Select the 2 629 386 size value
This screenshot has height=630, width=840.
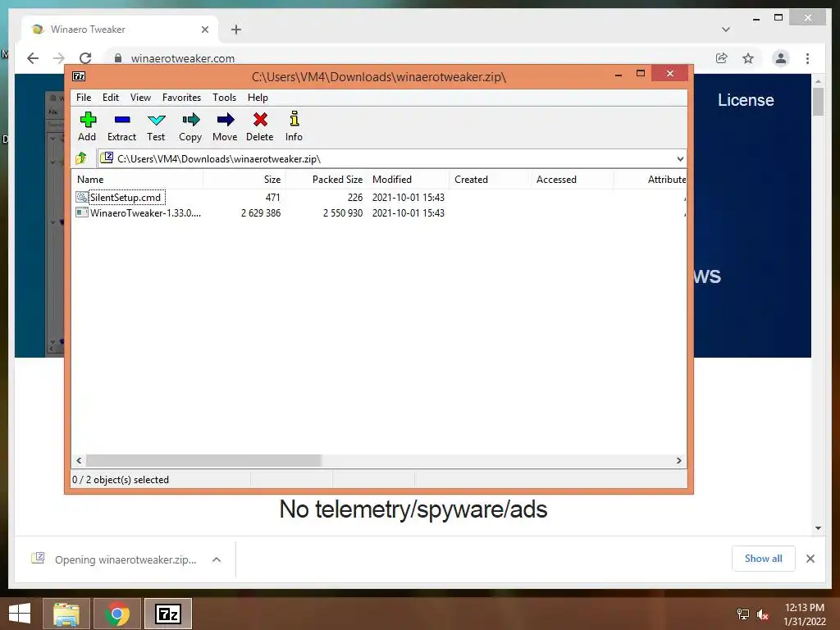coord(261,213)
